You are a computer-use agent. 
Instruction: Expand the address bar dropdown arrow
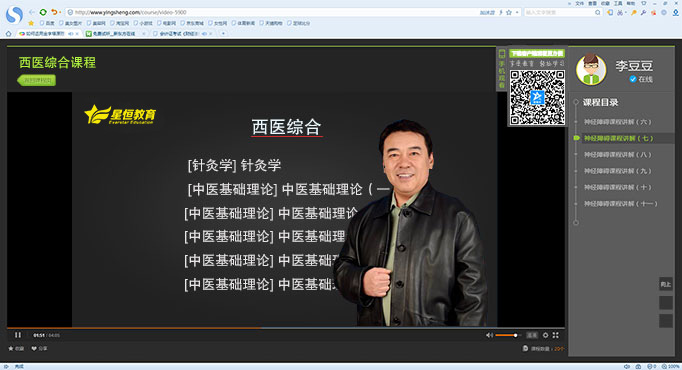point(517,13)
